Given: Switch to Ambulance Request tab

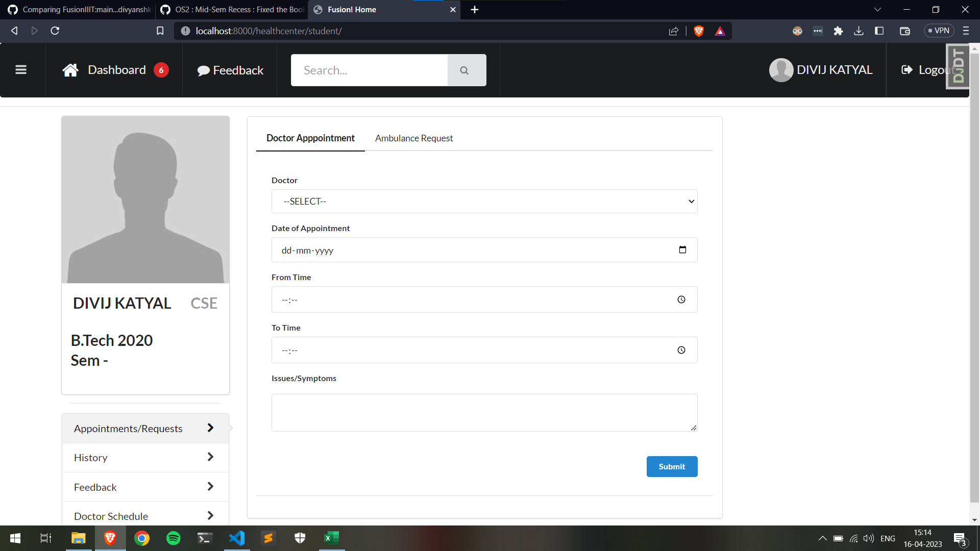Looking at the screenshot, I should (x=413, y=138).
